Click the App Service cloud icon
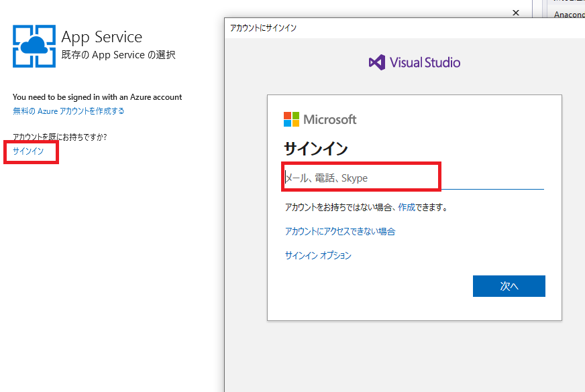The image size is (585, 392). 34,46
